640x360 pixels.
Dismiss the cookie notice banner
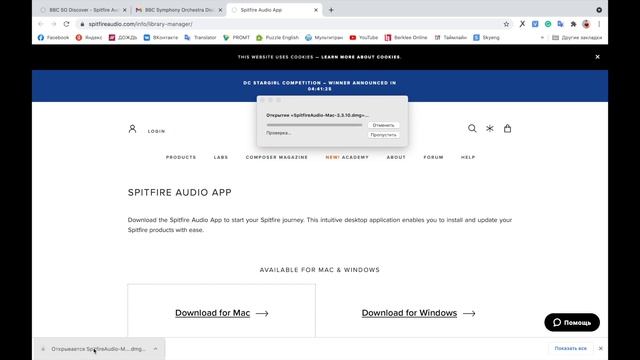click(597, 57)
